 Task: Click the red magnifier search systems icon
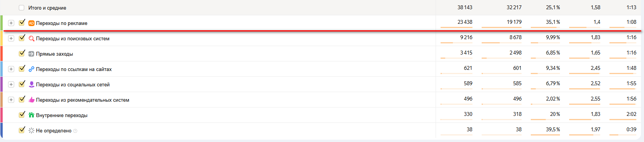click(x=31, y=38)
